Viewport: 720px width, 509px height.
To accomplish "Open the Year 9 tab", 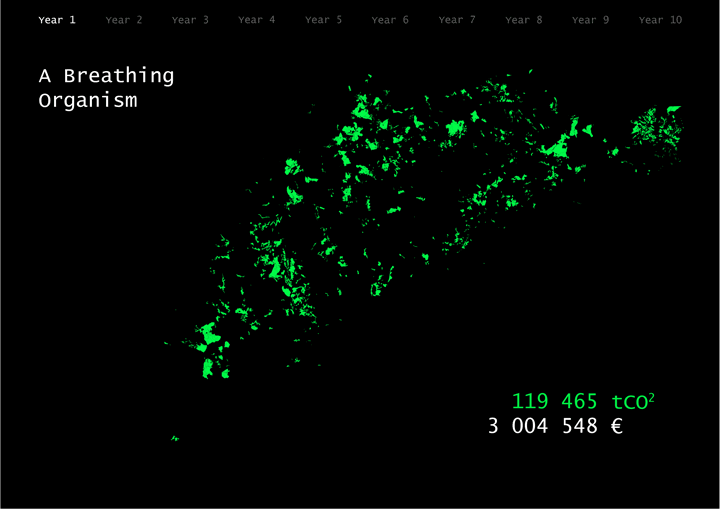I will tap(590, 20).
